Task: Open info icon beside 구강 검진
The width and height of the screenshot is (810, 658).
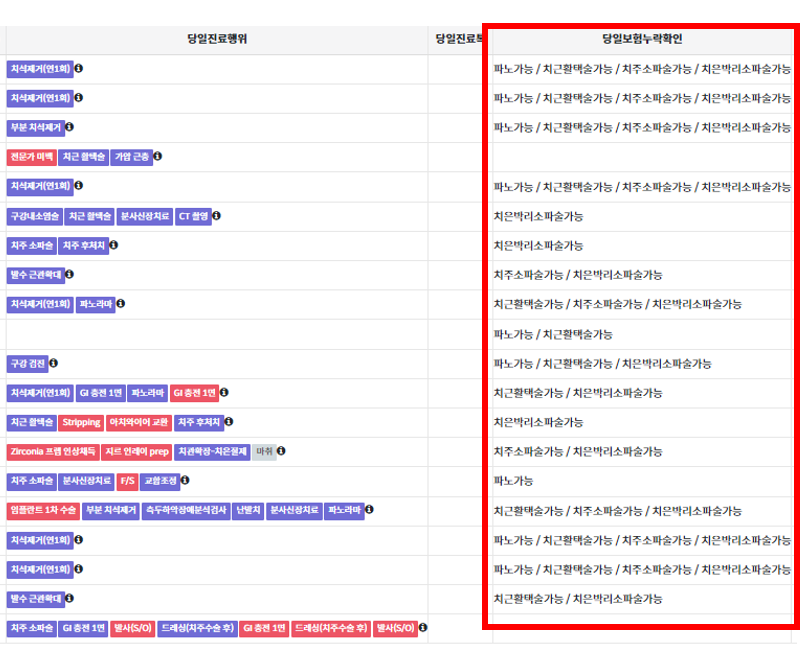Action: click(x=53, y=363)
